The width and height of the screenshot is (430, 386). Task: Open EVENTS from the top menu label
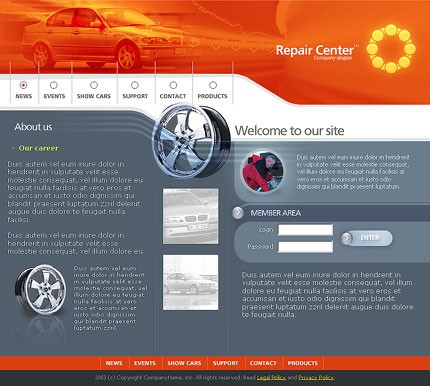pos(54,96)
